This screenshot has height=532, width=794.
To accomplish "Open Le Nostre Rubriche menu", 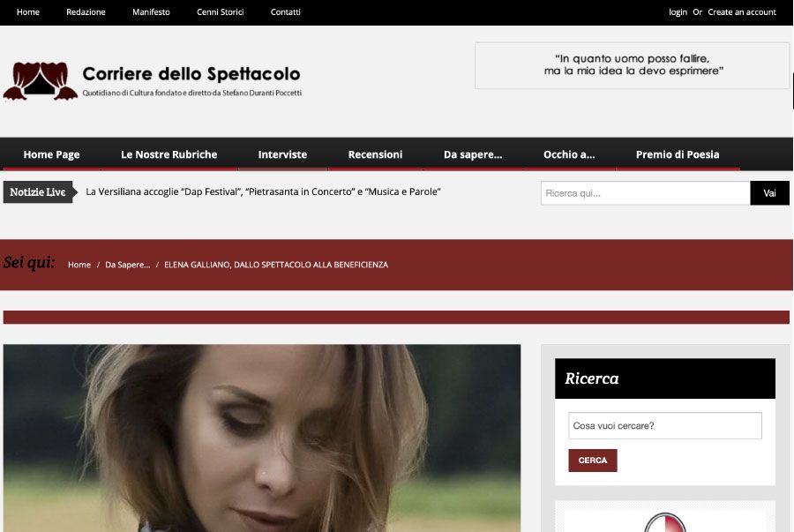I will coord(169,154).
